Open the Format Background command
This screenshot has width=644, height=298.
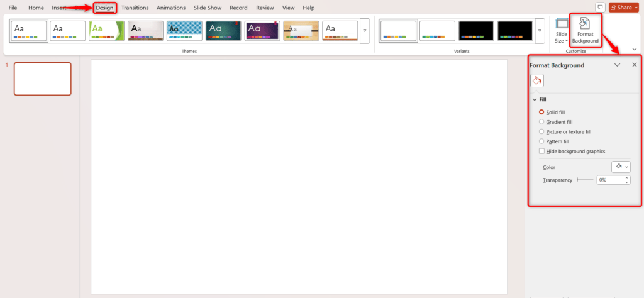[x=586, y=30]
